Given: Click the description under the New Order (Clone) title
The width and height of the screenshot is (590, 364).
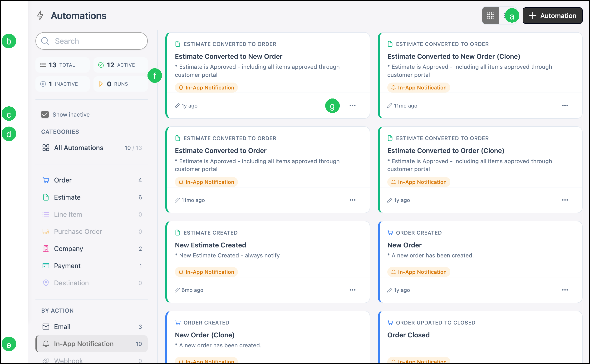Looking at the screenshot, I should coord(218,345).
